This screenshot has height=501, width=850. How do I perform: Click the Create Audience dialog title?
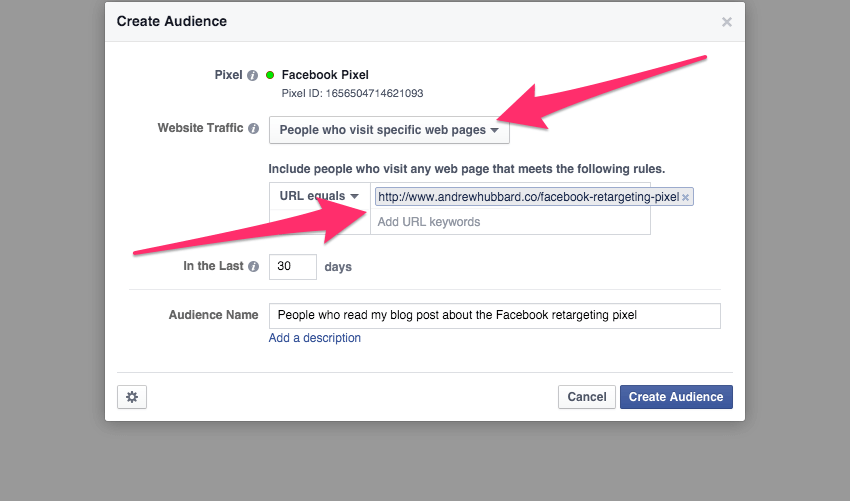172,21
